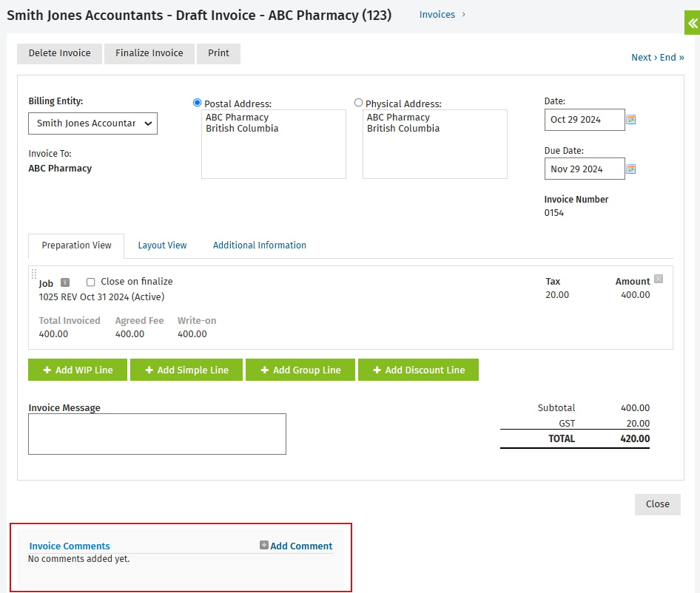
Task: Click the invoice number 0154
Action: coord(553,213)
